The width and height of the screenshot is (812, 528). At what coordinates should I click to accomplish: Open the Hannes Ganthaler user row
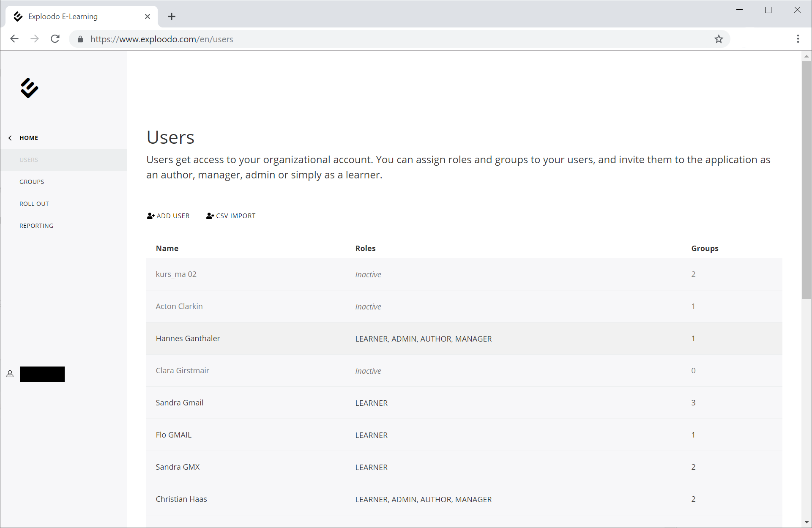188,339
